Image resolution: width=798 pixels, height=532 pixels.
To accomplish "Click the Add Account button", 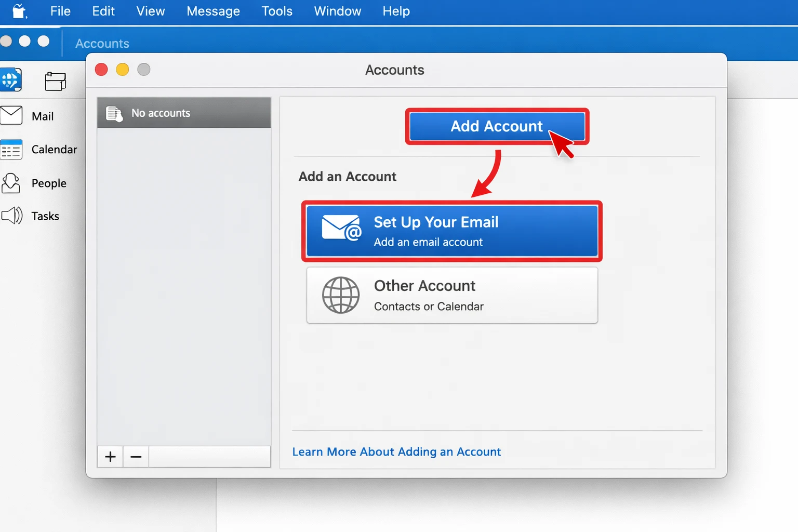I will pyautogui.click(x=496, y=126).
